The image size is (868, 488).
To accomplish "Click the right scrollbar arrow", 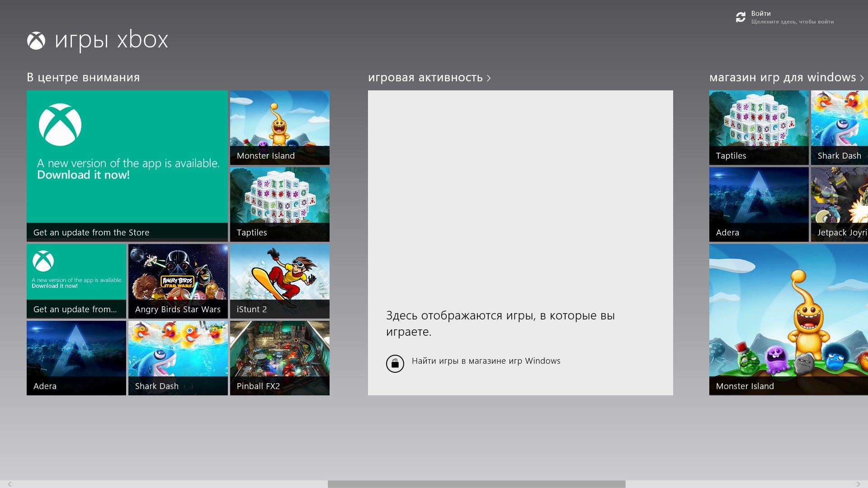I will pos(858,484).
